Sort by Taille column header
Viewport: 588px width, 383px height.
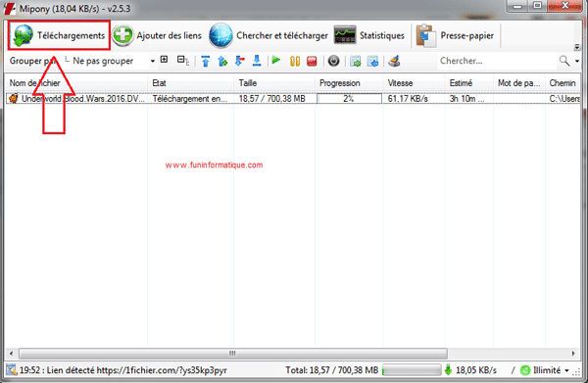[274, 83]
